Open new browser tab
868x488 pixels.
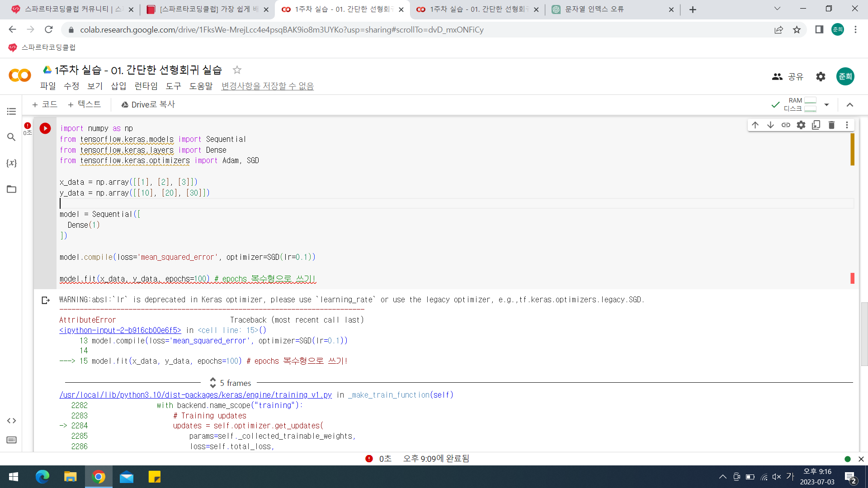[x=693, y=9]
